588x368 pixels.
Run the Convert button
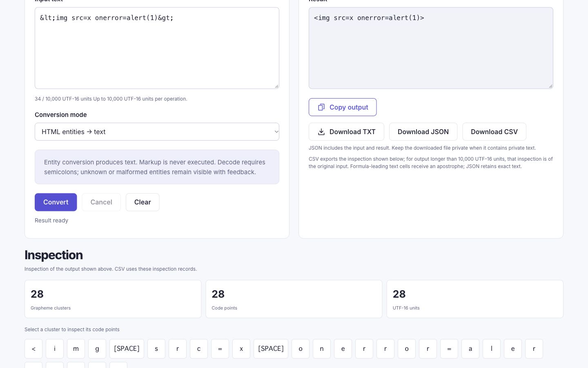click(56, 202)
